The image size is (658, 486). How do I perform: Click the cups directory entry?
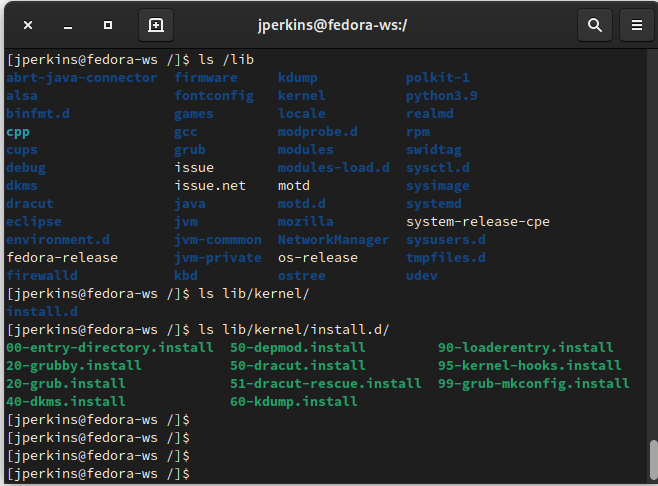tap(22, 150)
